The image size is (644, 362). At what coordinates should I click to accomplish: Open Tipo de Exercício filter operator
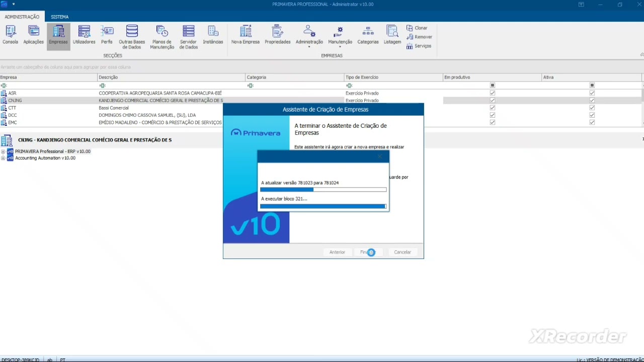349,85
